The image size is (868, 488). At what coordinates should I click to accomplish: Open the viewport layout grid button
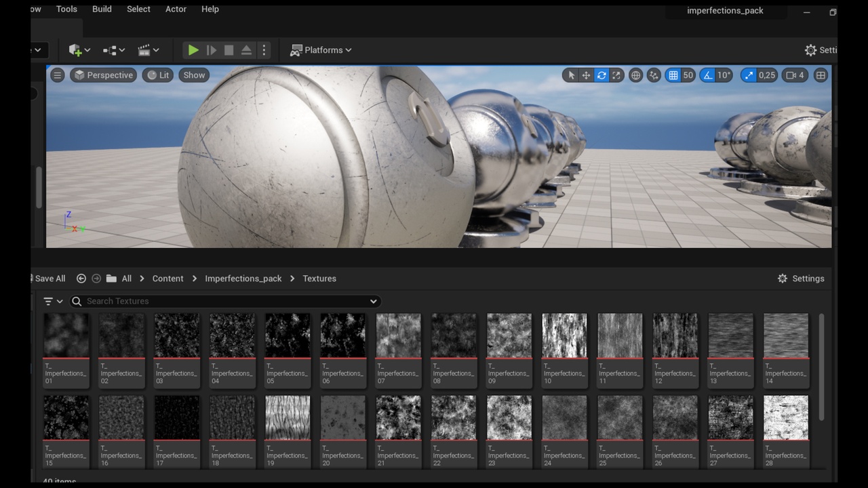(x=821, y=75)
